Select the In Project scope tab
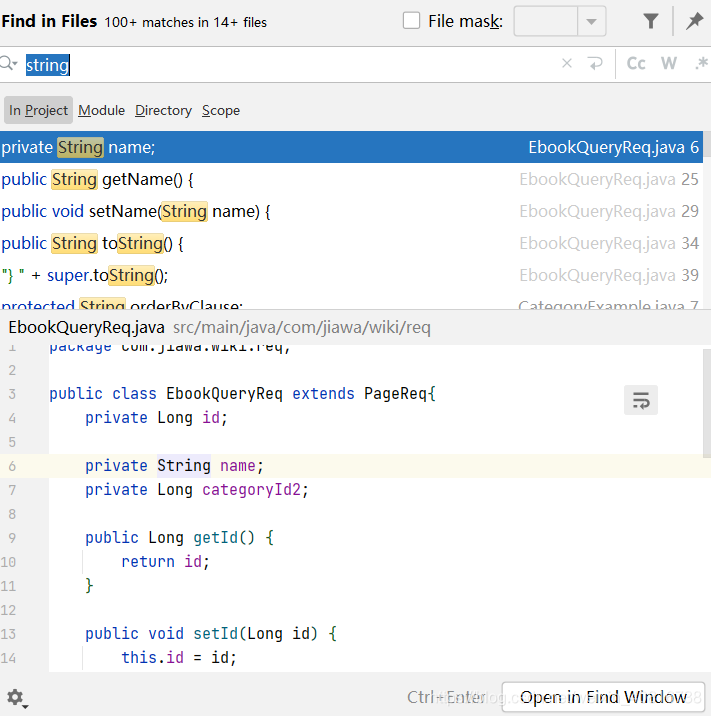The width and height of the screenshot is (711, 716). tap(38, 110)
